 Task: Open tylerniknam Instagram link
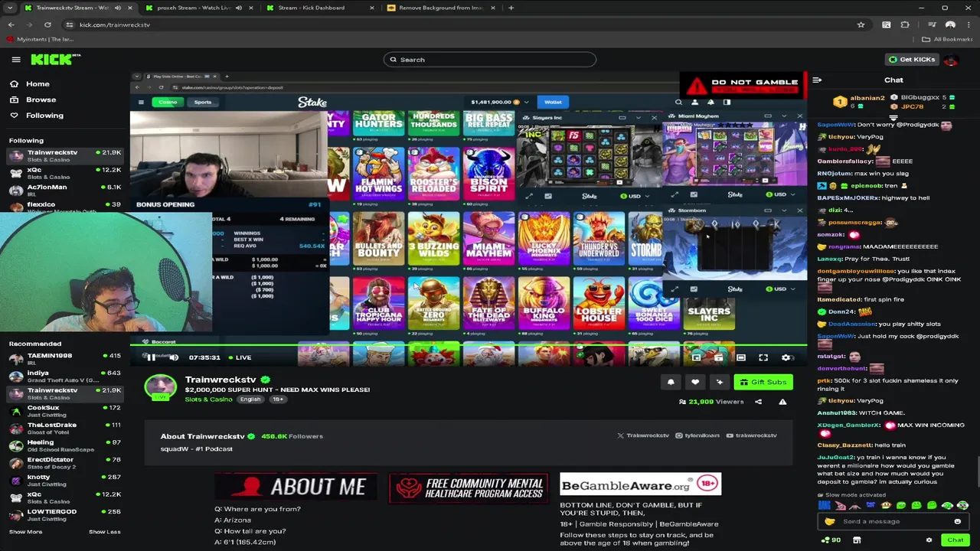pos(697,435)
